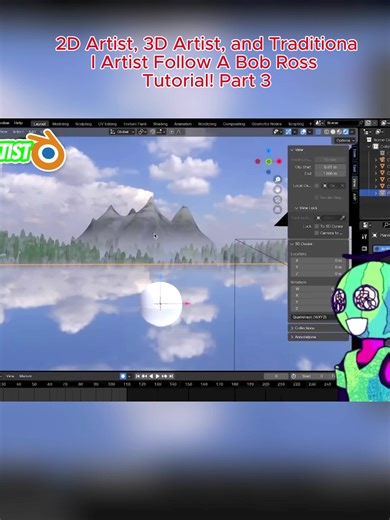Click the move view hand button
This screenshot has width=390, height=520.
coord(277,190)
